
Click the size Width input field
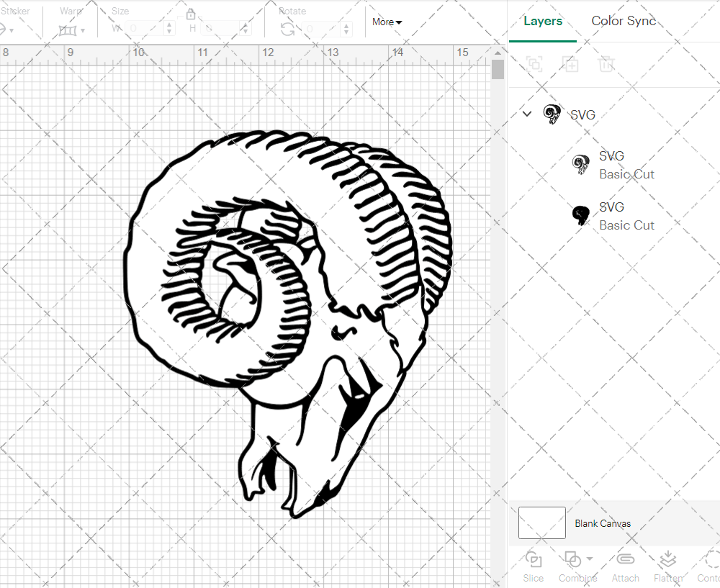[x=144, y=29]
